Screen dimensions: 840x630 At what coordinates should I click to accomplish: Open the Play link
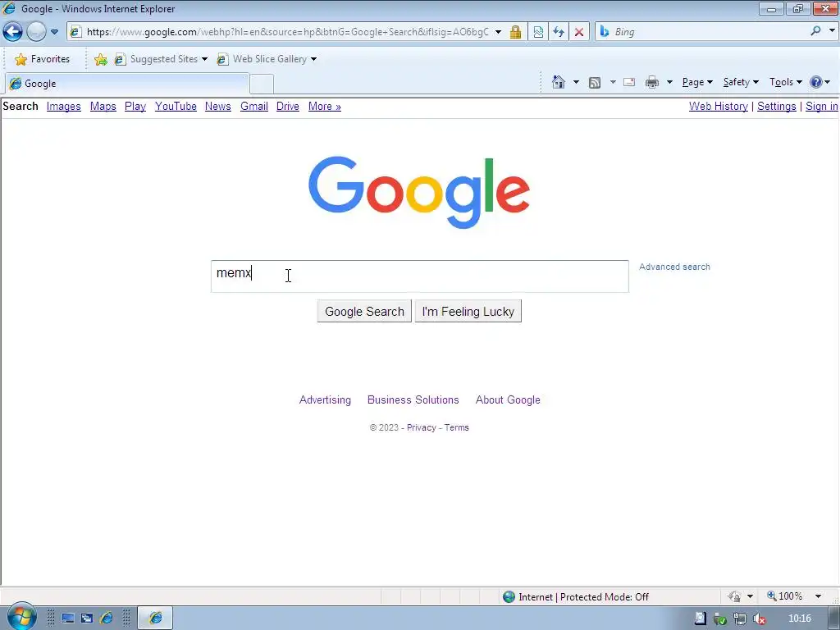coord(135,106)
